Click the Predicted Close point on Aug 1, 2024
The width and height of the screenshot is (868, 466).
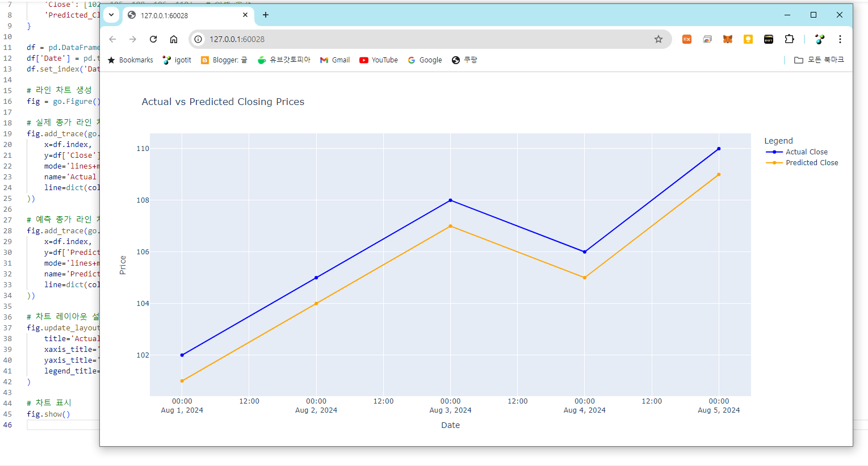tap(182, 381)
